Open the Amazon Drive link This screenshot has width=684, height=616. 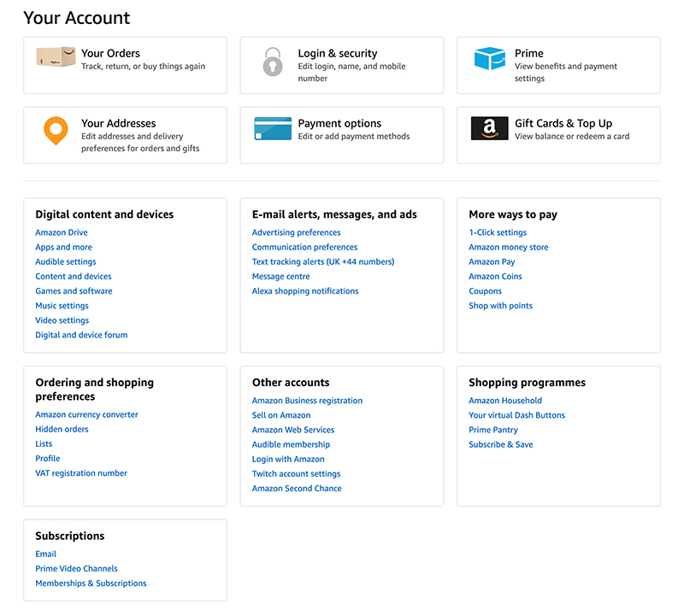pos(62,232)
